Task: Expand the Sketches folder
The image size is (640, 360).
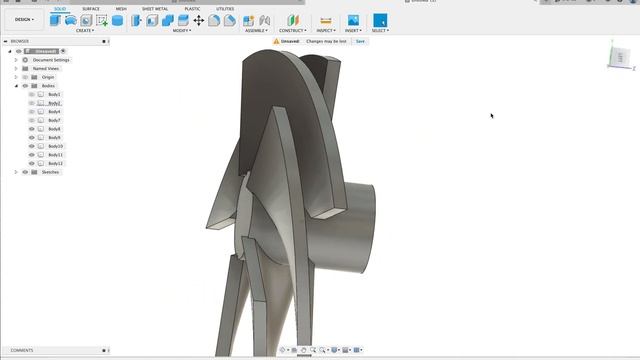Action: click(16, 172)
